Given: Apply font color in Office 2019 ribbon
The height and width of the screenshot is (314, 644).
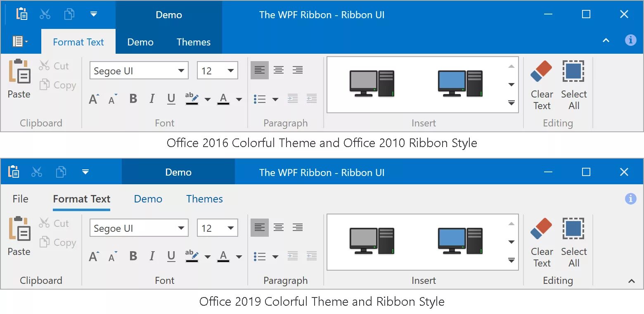Looking at the screenshot, I should 223,257.
